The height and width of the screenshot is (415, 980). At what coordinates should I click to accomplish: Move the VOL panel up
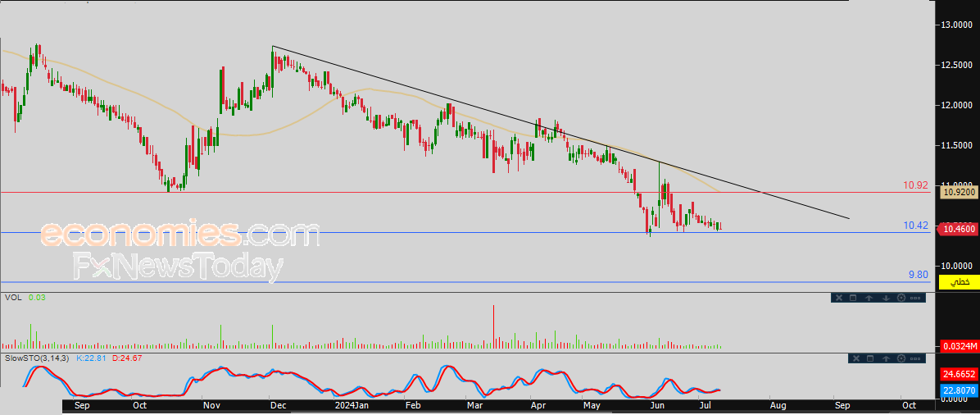coord(869,298)
